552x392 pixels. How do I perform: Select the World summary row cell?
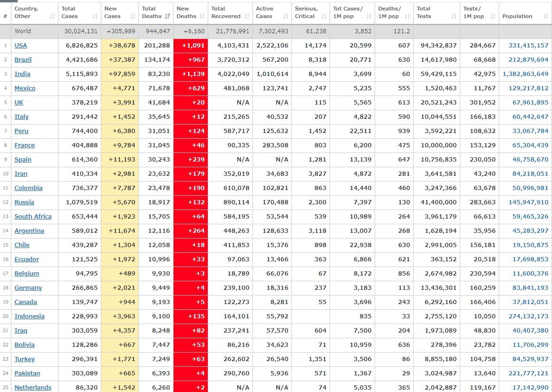[23, 31]
